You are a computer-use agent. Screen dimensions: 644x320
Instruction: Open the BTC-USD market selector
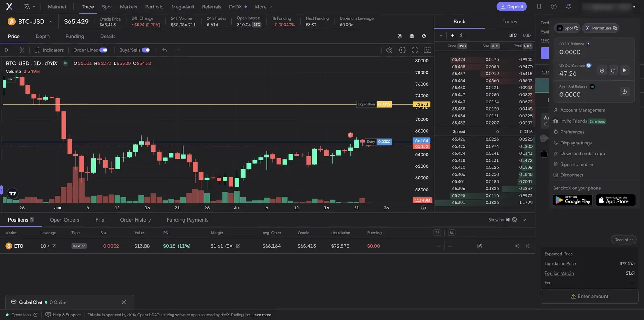coord(29,21)
